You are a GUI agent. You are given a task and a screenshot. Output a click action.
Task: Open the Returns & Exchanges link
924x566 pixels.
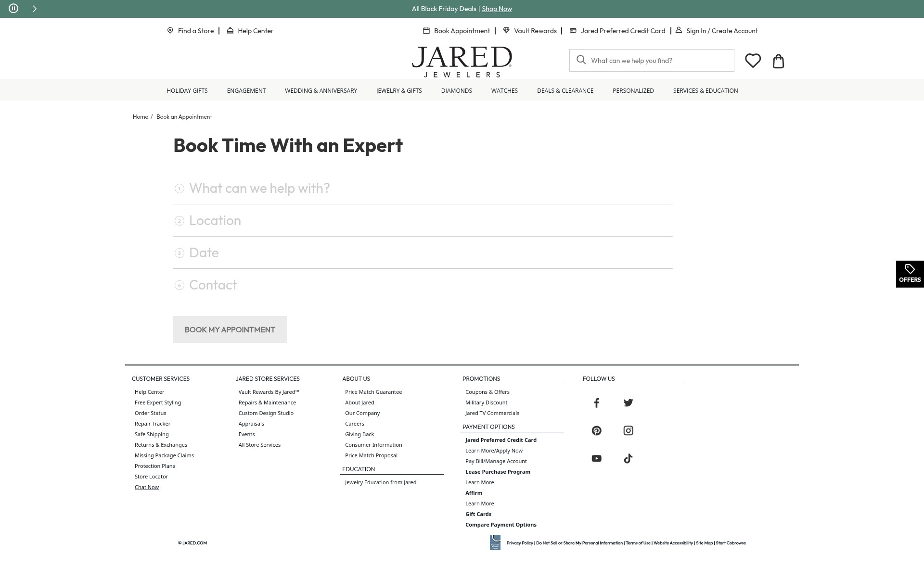[161, 445]
